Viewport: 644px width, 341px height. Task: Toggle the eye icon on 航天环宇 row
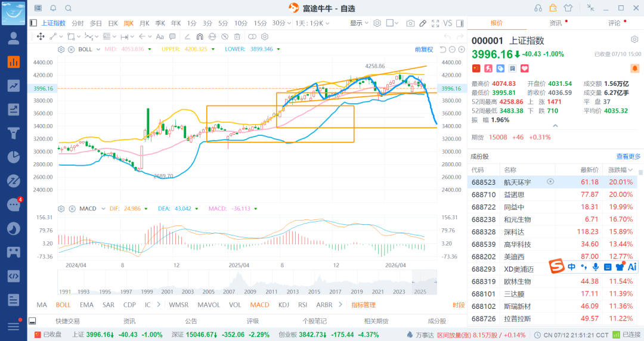550,182
